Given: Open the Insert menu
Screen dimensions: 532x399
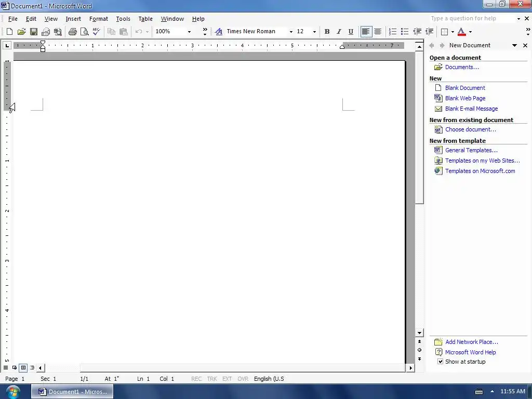Looking at the screenshot, I should pos(73,19).
